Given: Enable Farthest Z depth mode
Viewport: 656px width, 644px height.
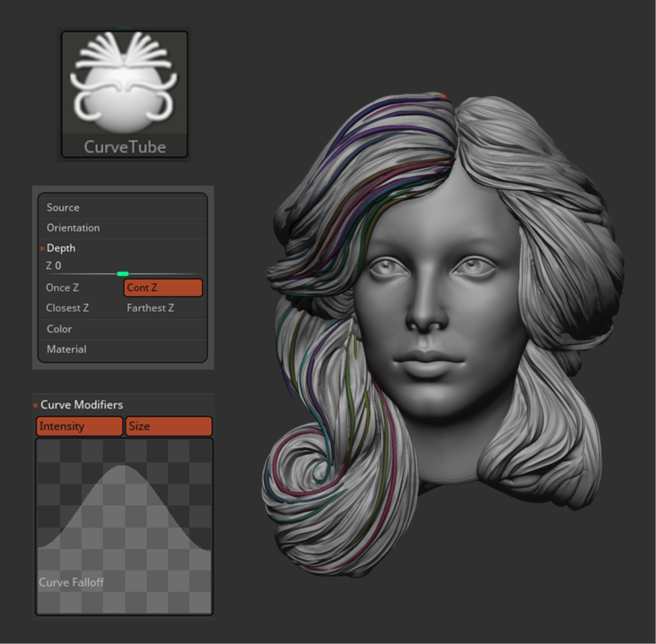Looking at the screenshot, I should (151, 308).
